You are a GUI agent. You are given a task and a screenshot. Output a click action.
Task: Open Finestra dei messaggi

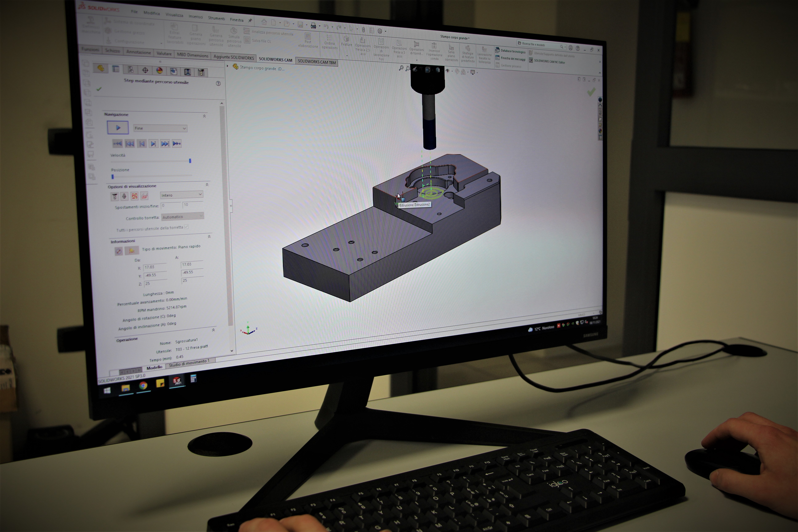coord(510,58)
